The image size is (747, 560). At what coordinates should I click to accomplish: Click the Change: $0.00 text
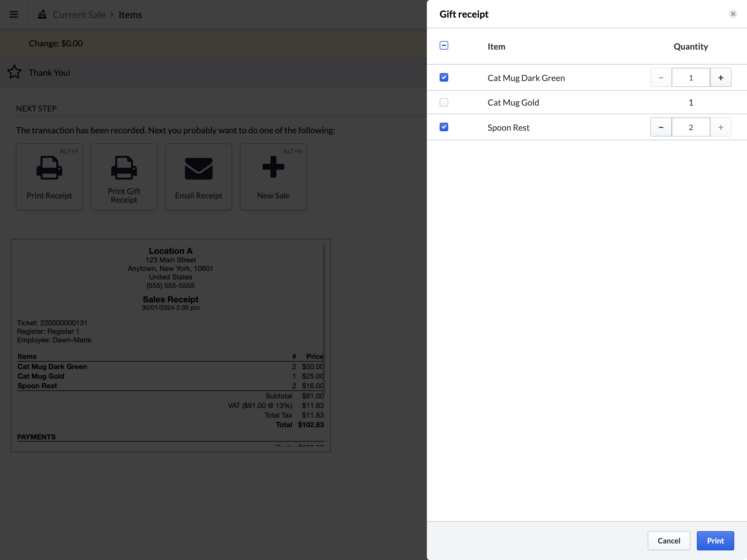pyautogui.click(x=56, y=43)
